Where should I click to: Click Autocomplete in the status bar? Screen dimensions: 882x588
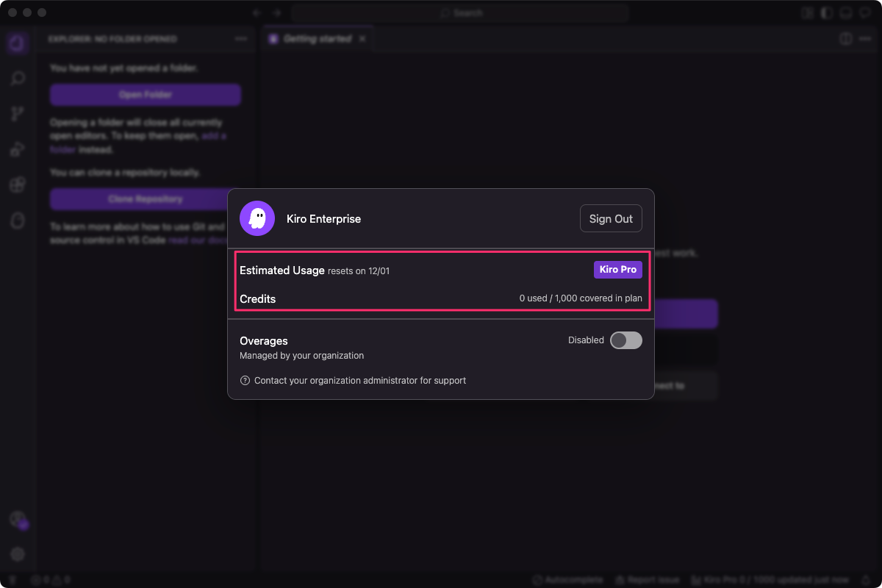[x=567, y=580]
